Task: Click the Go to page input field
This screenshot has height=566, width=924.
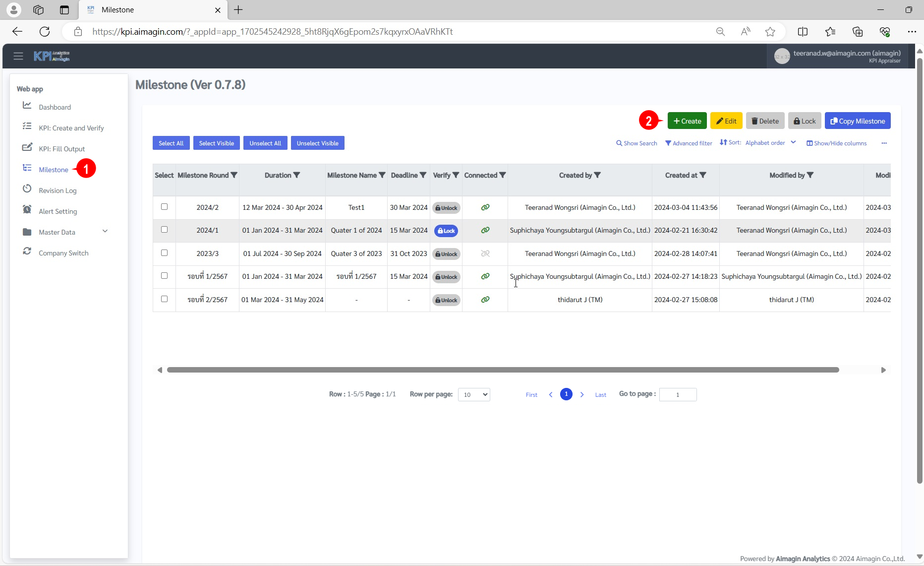Action: [678, 394]
